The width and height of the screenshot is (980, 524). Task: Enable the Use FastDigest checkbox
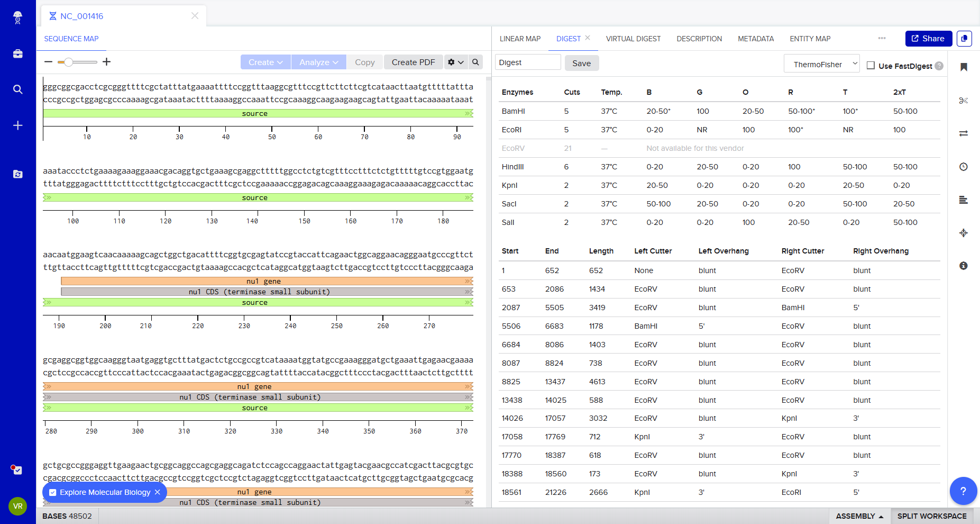click(871, 66)
